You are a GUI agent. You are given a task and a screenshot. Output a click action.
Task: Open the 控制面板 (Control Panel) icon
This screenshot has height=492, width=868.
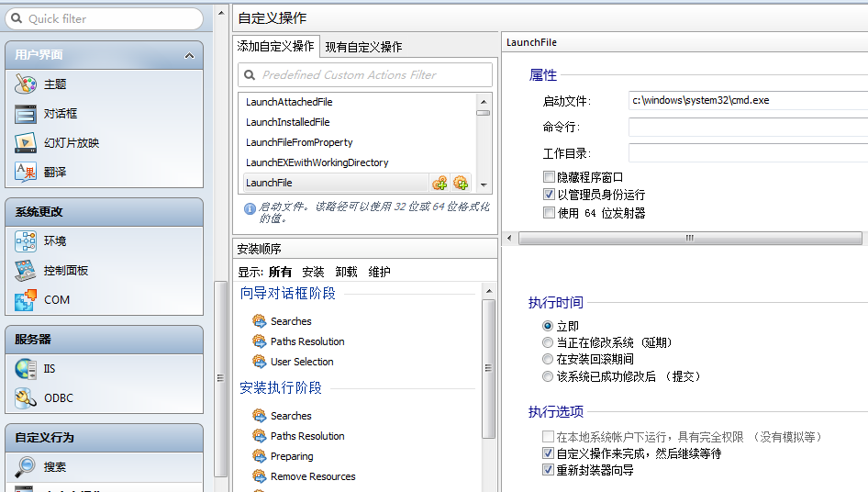pyautogui.click(x=26, y=271)
